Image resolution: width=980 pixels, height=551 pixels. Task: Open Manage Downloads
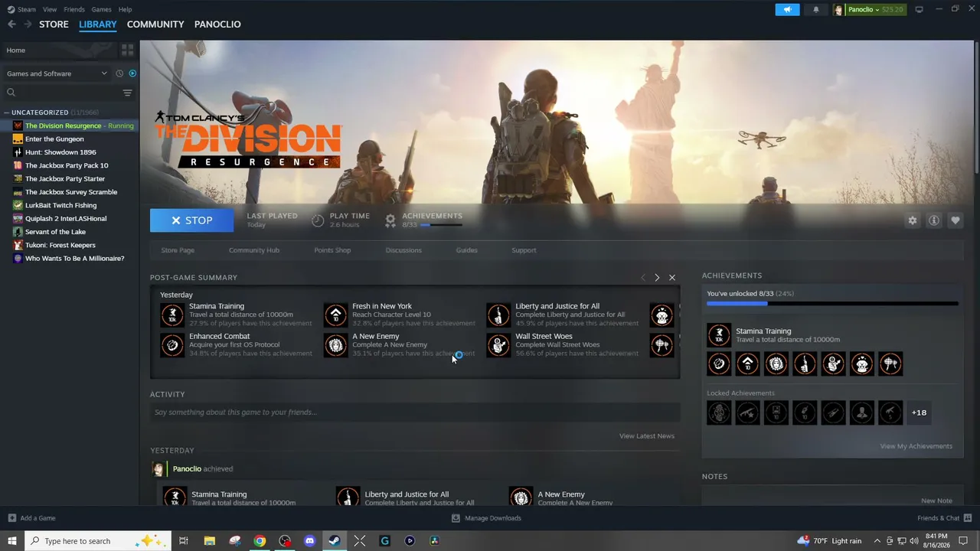click(486, 518)
